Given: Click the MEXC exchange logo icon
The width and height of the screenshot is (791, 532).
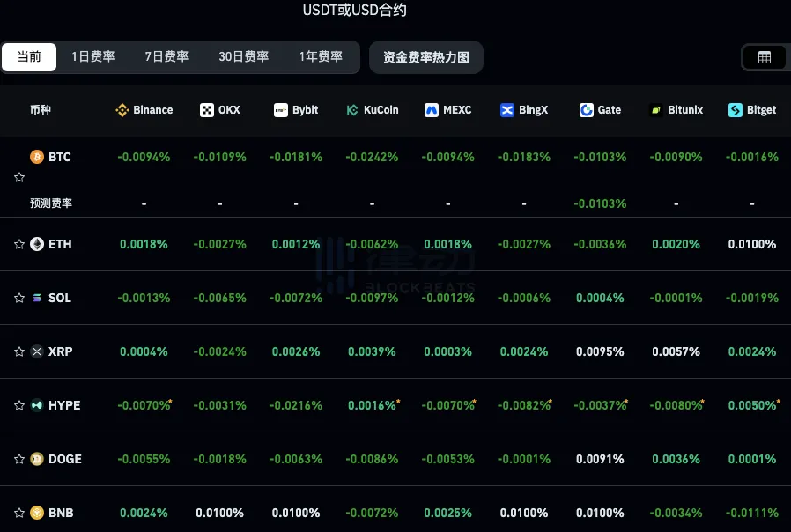Looking at the screenshot, I should tap(432, 110).
